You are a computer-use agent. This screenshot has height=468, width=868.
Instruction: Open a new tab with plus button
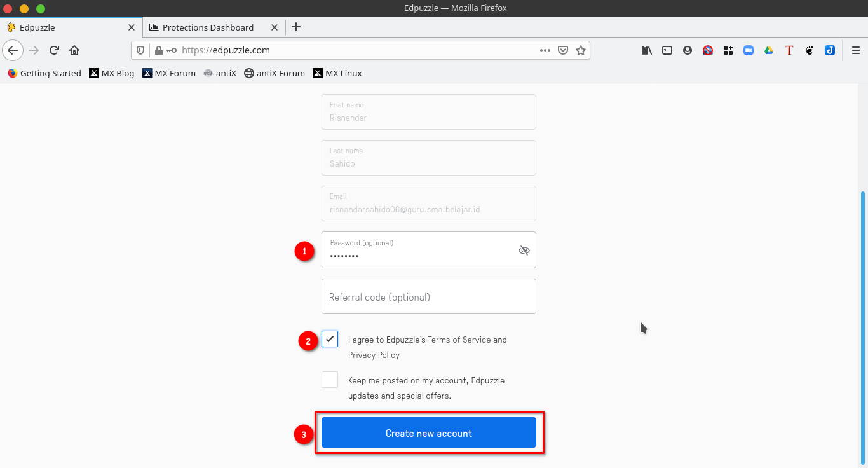click(x=296, y=27)
